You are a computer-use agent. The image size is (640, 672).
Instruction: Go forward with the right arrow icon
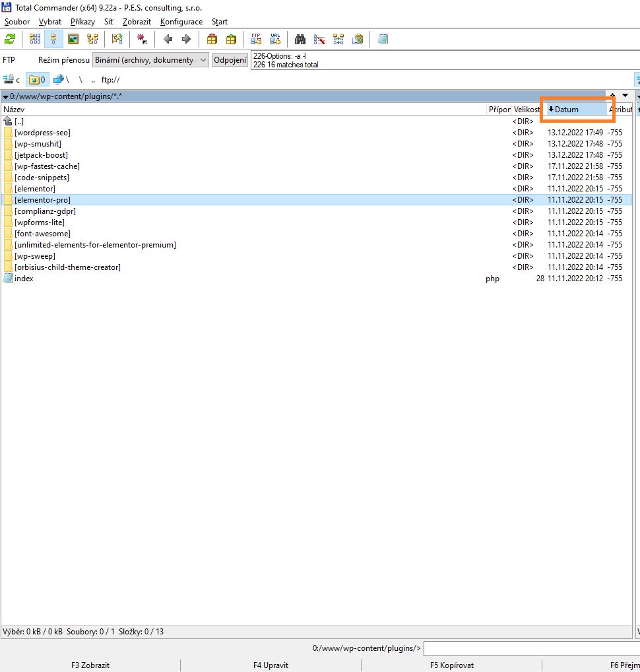pyautogui.click(x=186, y=40)
